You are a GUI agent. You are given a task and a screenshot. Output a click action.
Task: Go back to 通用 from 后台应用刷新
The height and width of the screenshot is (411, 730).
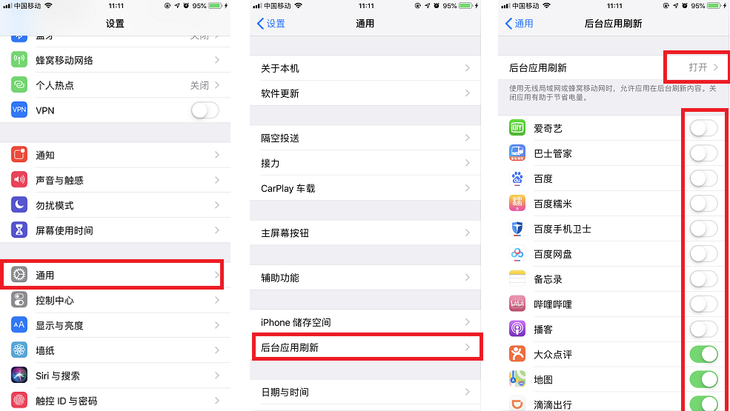pyautogui.click(x=519, y=23)
